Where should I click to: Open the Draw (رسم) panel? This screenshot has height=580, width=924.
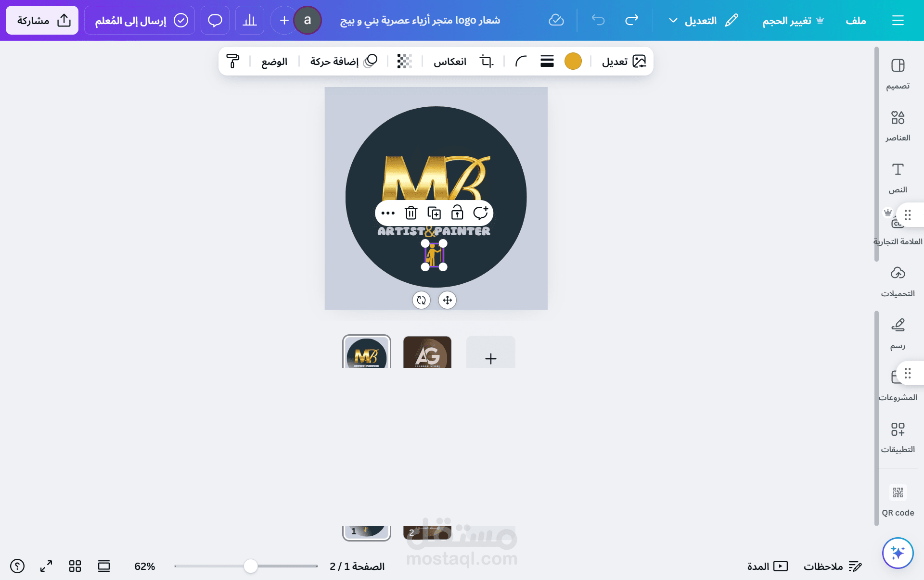pos(898,333)
